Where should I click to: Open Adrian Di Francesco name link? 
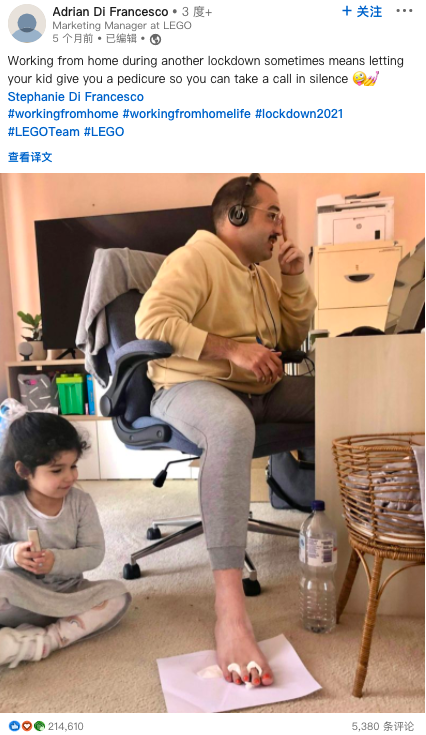[x=110, y=11]
